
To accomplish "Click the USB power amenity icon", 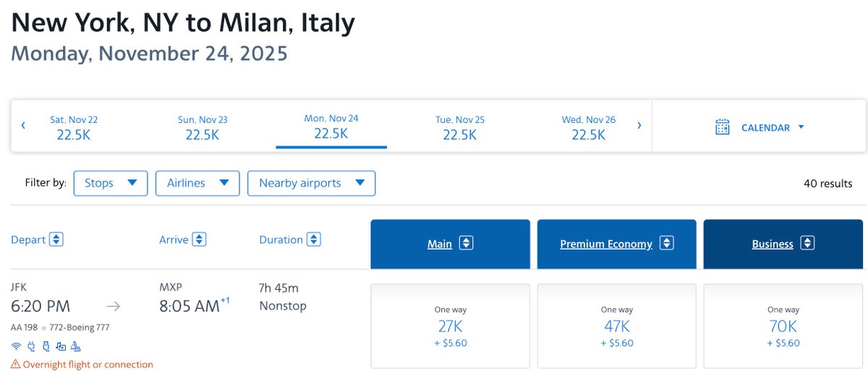I will [x=46, y=346].
